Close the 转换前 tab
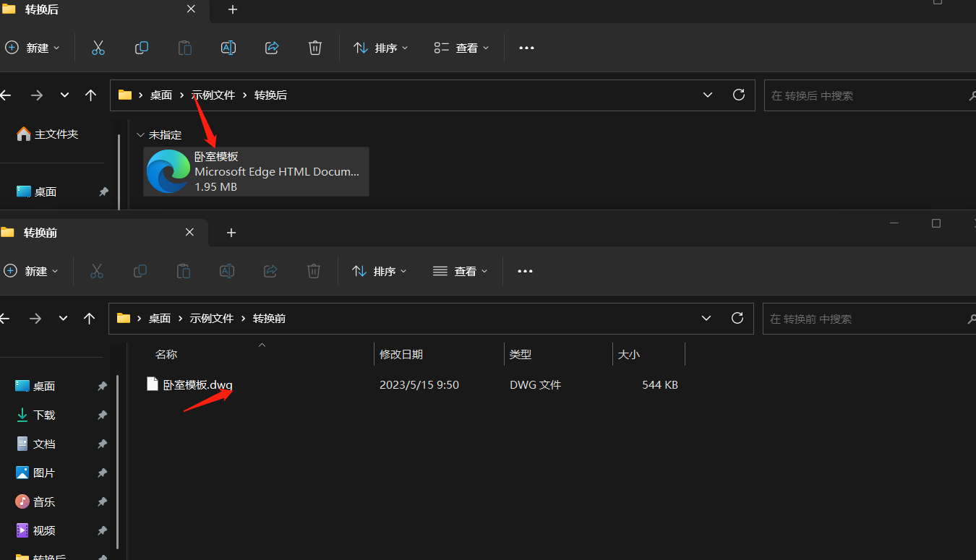This screenshot has width=976, height=560. 189,233
